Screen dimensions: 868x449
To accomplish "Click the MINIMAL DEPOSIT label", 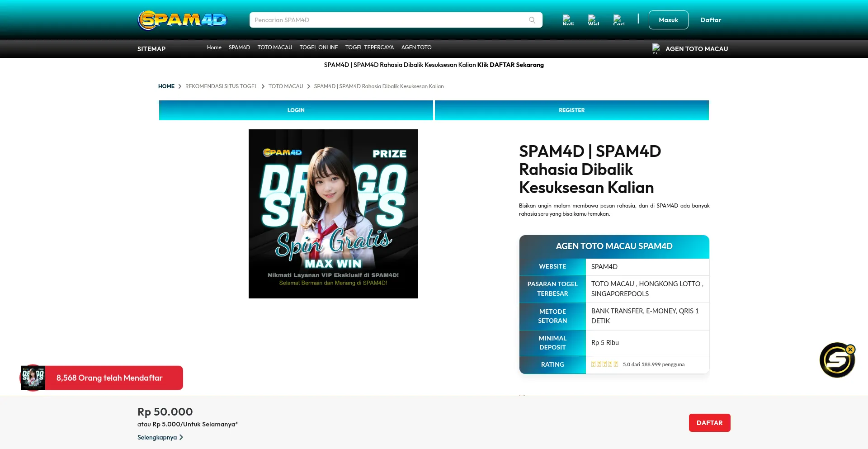I will click(x=552, y=343).
